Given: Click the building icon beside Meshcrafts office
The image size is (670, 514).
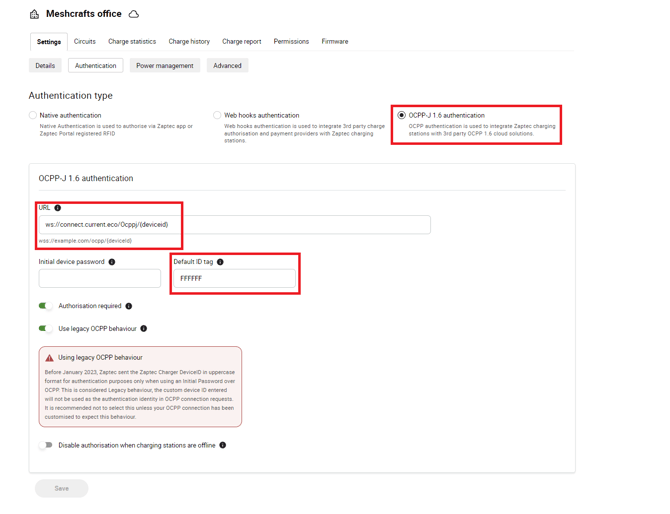Looking at the screenshot, I should pyautogui.click(x=34, y=14).
